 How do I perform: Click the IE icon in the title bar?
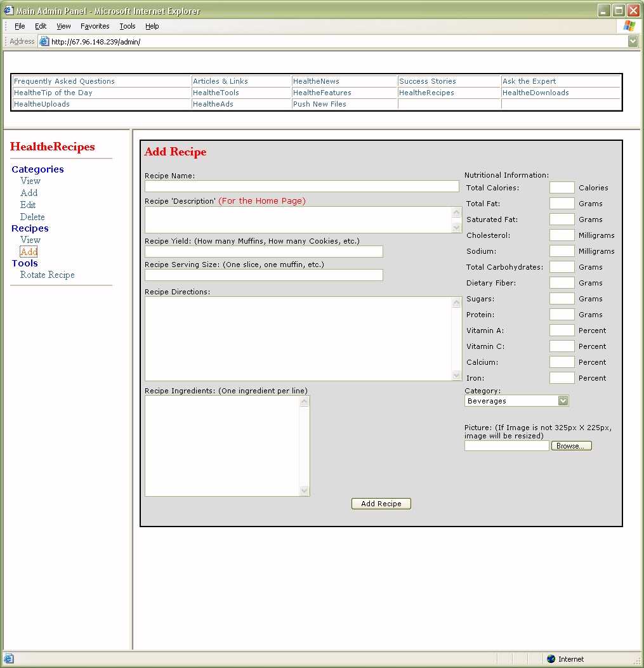click(9, 11)
